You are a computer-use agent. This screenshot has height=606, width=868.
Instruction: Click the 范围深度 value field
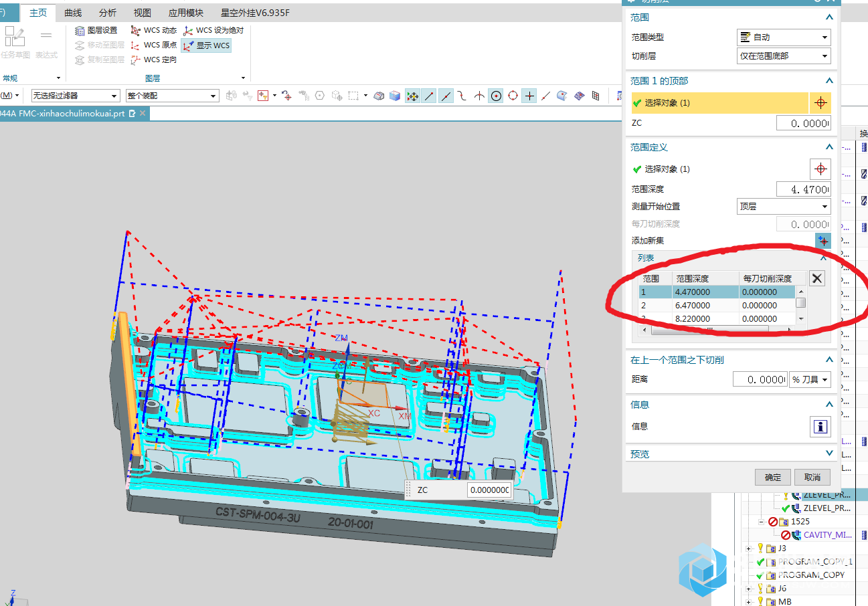(804, 189)
